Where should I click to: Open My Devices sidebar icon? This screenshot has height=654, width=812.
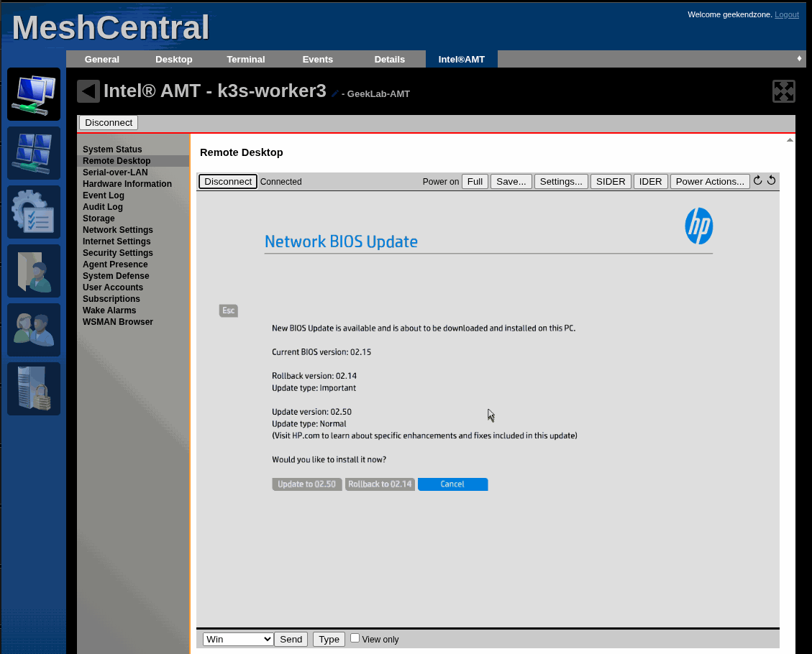(34, 94)
